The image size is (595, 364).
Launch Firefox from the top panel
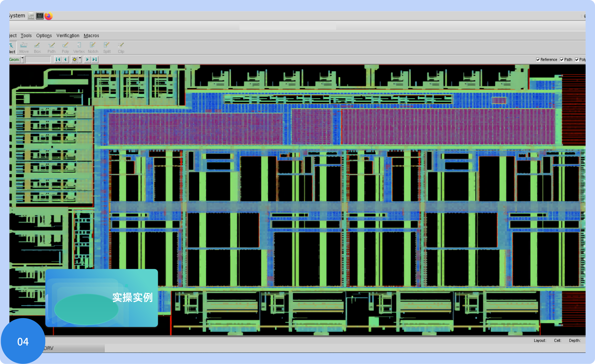pyautogui.click(x=48, y=16)
